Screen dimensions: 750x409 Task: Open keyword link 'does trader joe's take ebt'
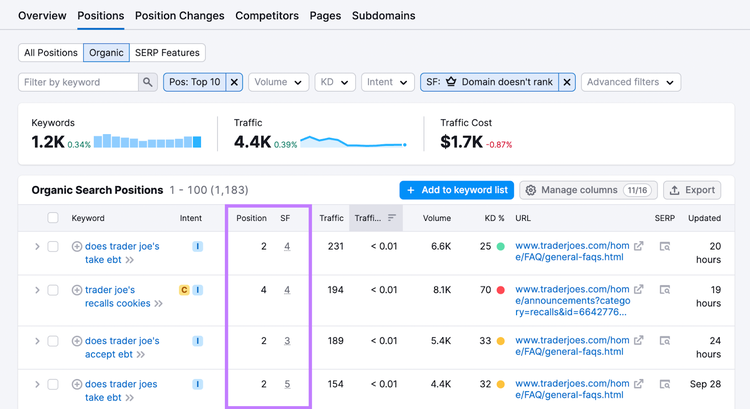pos(122,253)
